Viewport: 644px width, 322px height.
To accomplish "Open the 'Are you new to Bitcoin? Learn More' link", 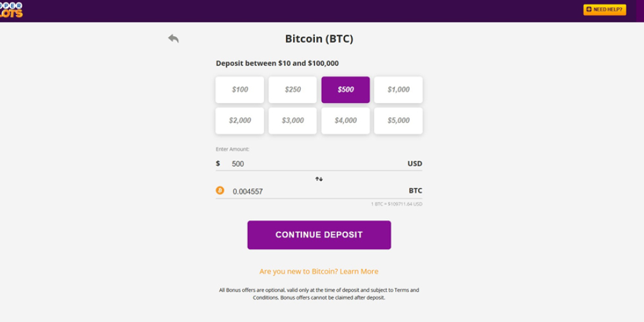I will click(319, 271).
